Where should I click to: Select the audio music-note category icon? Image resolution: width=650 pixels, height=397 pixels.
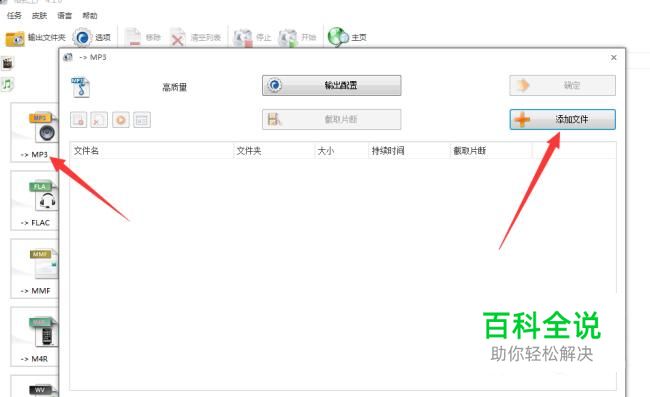[7, 85]
